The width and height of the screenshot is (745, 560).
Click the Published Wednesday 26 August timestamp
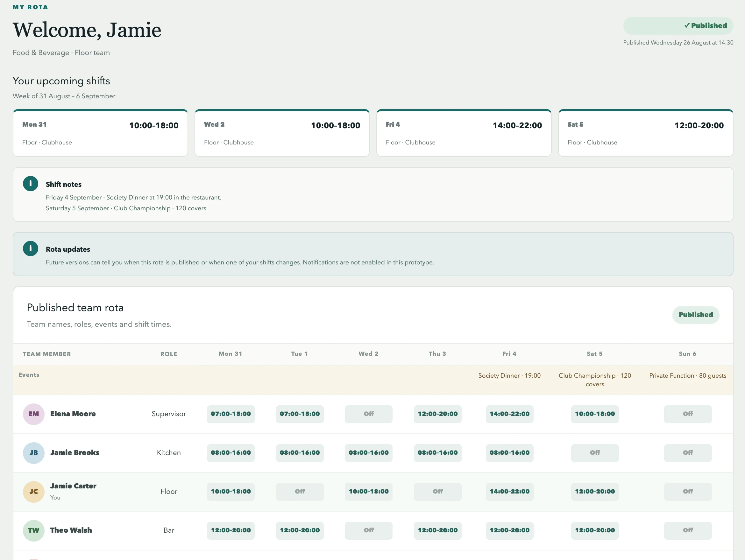678,43
